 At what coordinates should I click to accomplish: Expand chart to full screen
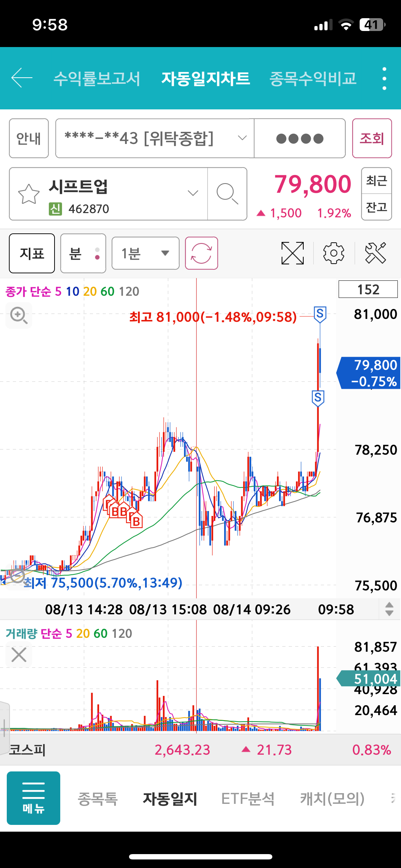293,253
